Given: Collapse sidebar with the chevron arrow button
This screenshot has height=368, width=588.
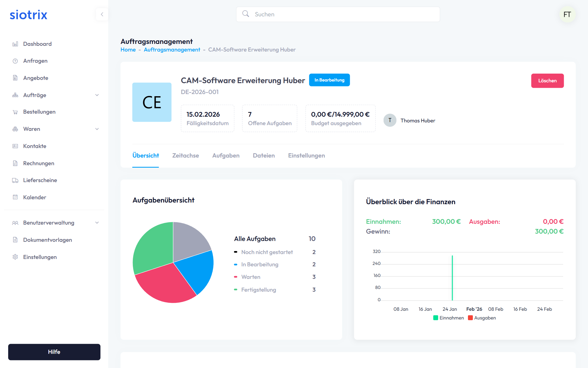Looking at the screenshot, I should (102, 14).
